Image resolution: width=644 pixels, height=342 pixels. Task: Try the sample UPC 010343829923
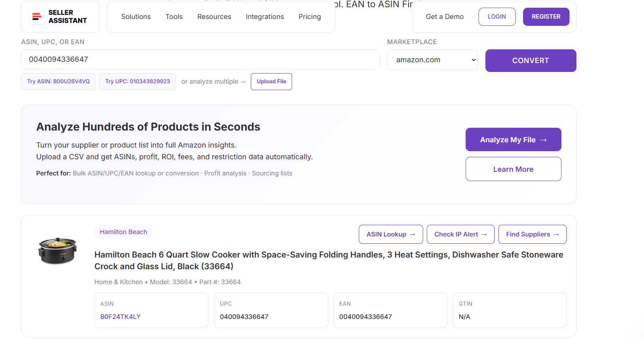click(x=138, y=82)
